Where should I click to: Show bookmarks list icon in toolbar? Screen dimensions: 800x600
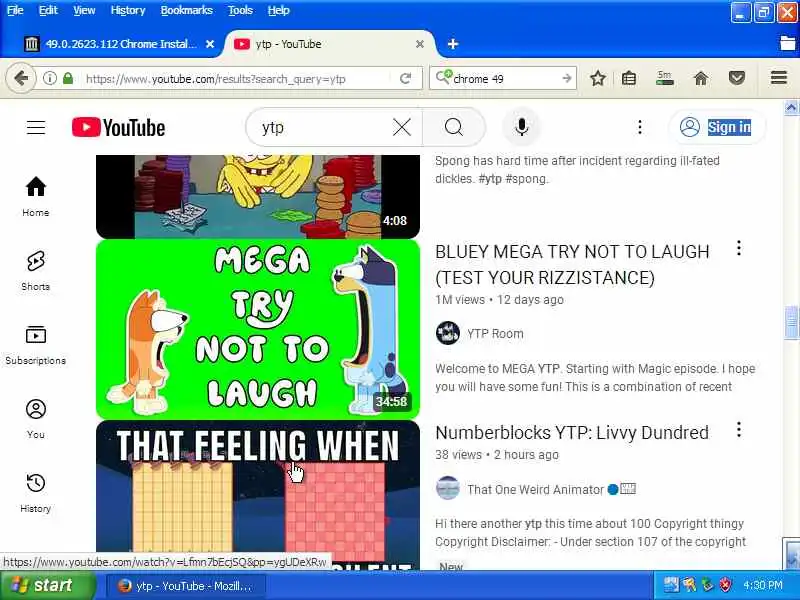coord(629,79)
